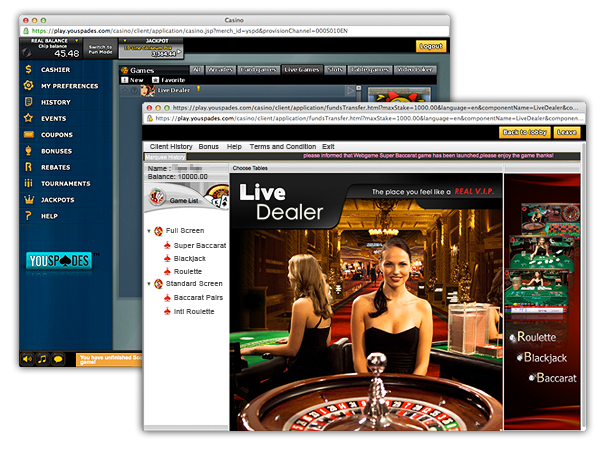Mark Live Dealer as favorite star
Viewport: 607px width, 450px height.
[x=125, y=91]
